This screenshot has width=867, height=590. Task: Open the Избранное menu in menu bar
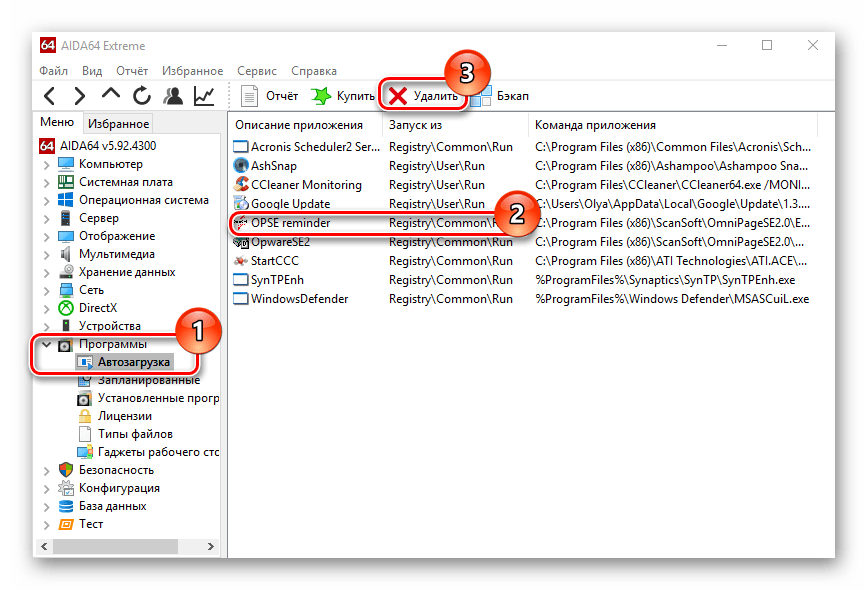click(x=191, y=71)
